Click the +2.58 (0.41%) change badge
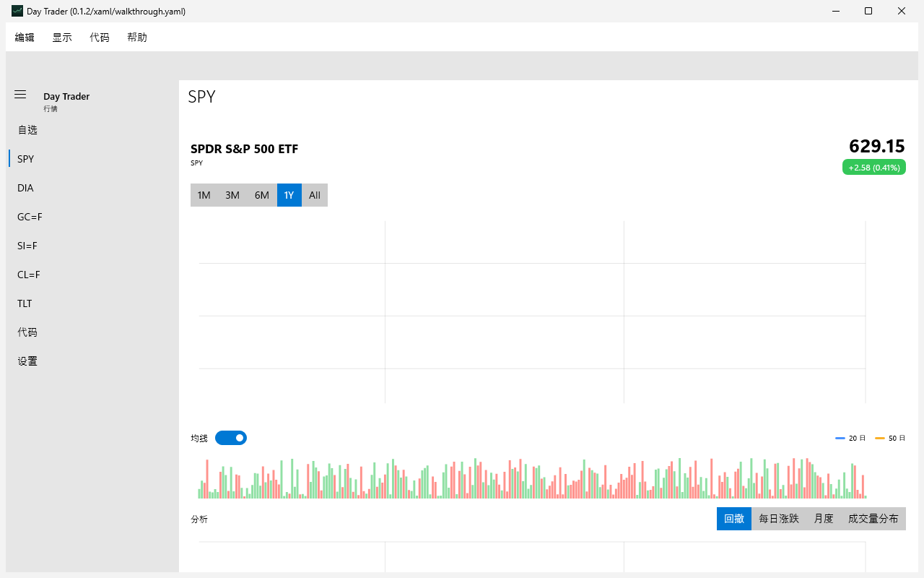The height and width of the screenshot is (578, 924). (874, 168)
